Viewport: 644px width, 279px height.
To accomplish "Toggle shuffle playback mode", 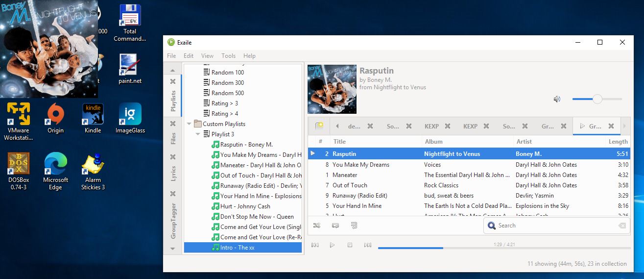I will (317, 226).
